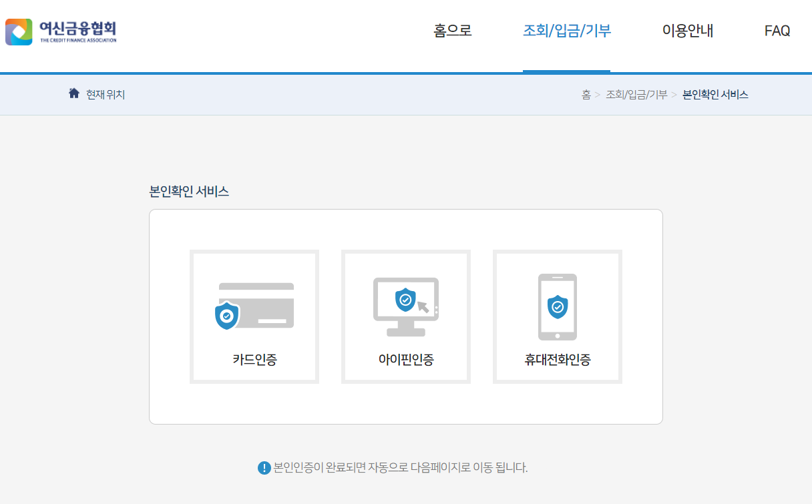Click the home icon beside 현재 위치
The height and width of the screenshot is (504, 812).
pos(74,93)
